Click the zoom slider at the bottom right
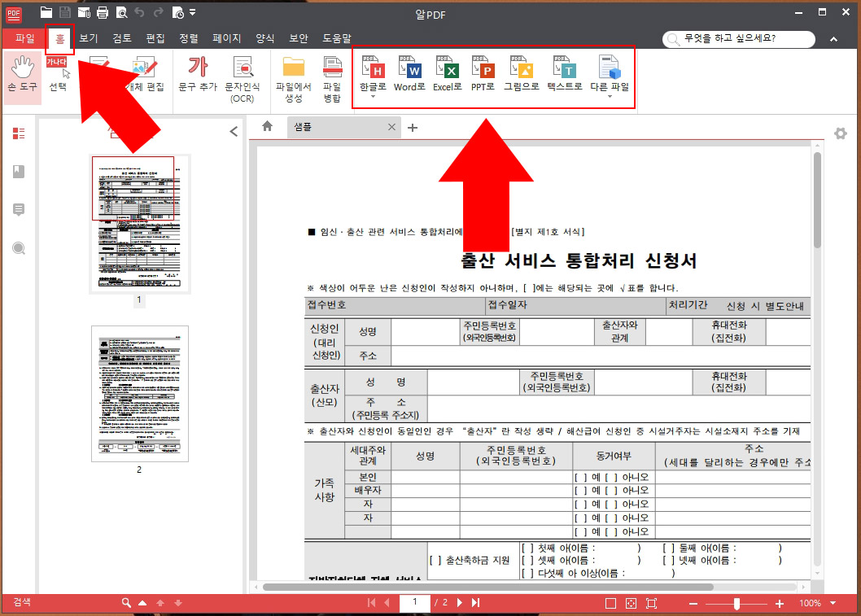Image resolution: width=861 pixels, height=616 pixels. click(x=736, y=602)
